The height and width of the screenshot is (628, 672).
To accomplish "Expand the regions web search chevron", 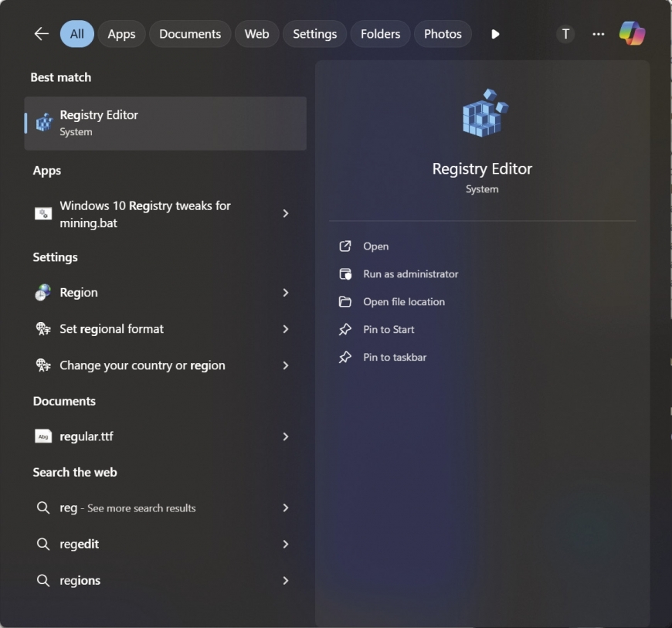I will point(286,580).
